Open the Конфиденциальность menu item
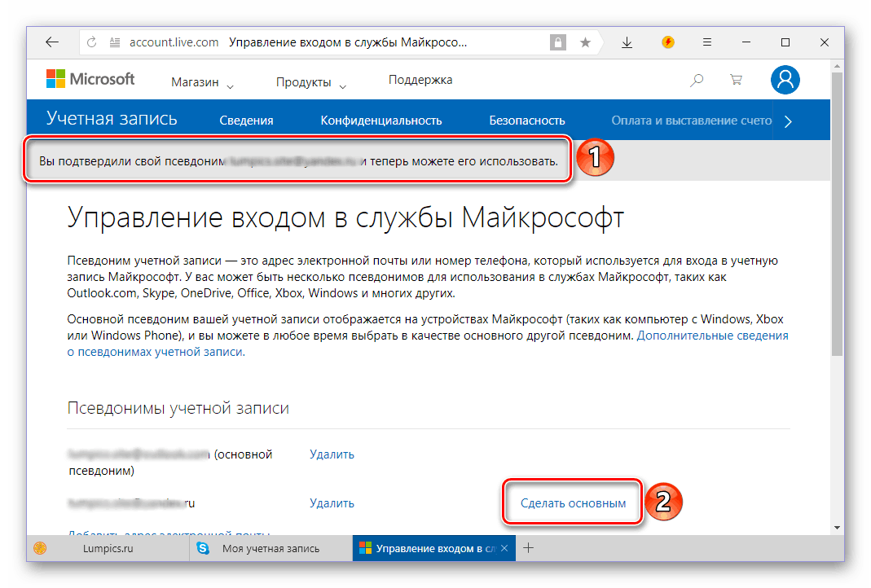The height and width of the screenshot is (588, 871). pos(381,121)
